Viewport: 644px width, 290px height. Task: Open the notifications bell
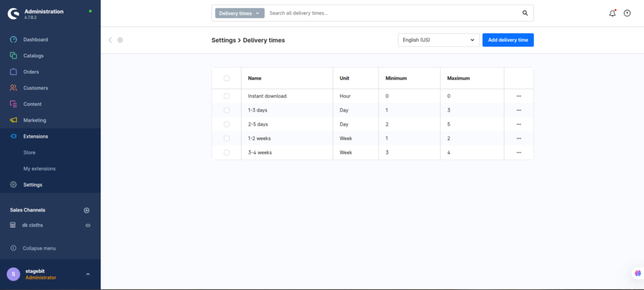point(613,13)
